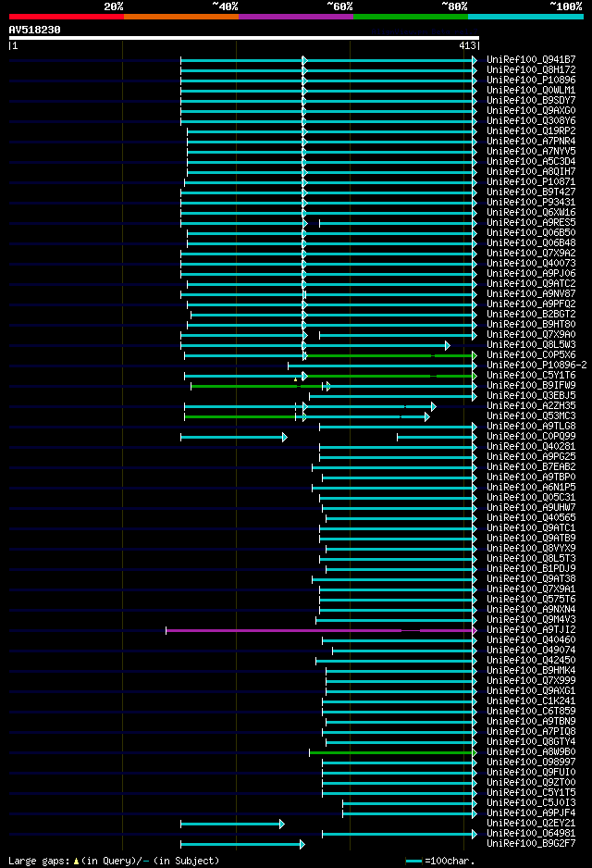Screen dimensions: 592x868
Task: Click the white query sequence bar
Action: click(x=244, y=38)
